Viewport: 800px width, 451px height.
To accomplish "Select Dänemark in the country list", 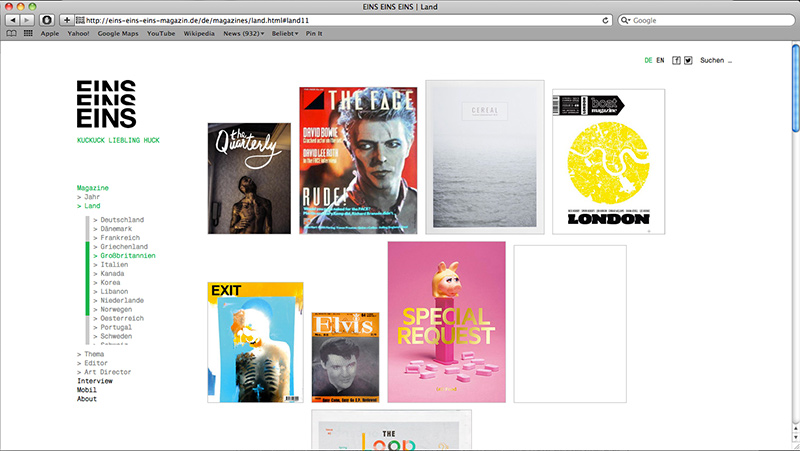I will click(113, 229).
